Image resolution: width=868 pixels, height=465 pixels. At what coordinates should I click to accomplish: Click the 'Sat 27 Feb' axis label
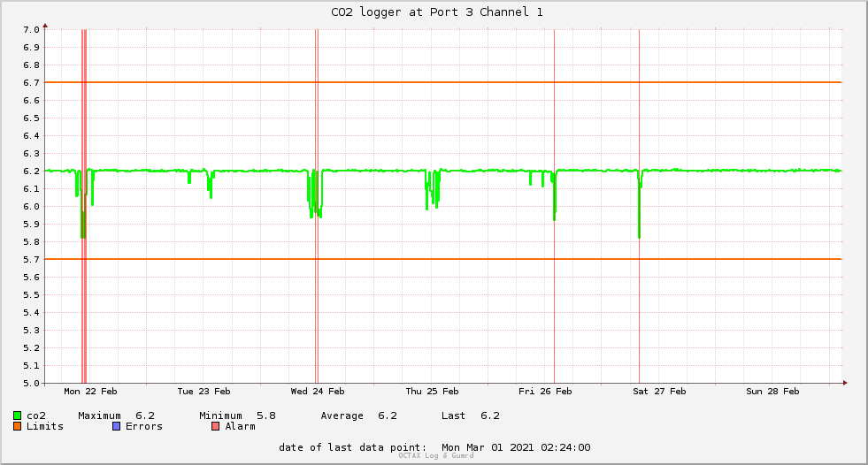[x=659, y=392]
